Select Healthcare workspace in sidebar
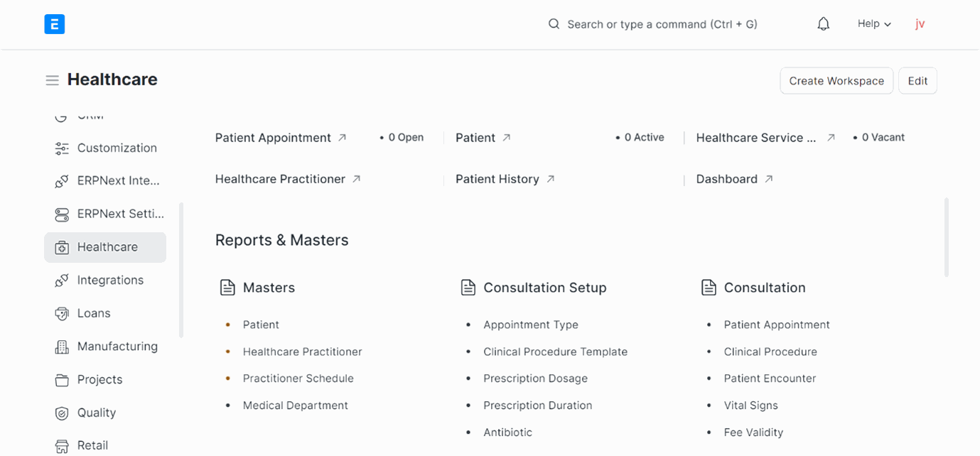Screen dimensions: 980x456 click(x=105, y=247)
